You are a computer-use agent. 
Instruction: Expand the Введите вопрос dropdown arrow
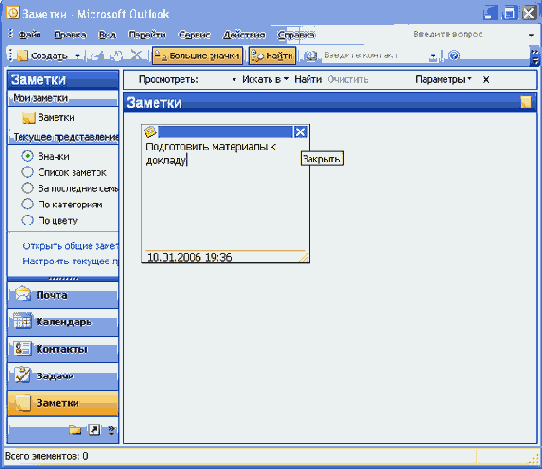(531, 35)
